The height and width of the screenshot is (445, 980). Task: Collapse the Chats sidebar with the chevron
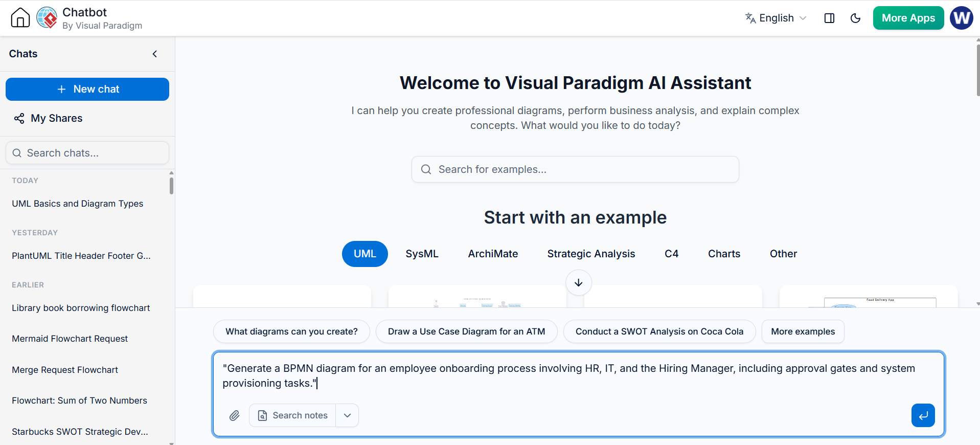[x=155, y=54]
